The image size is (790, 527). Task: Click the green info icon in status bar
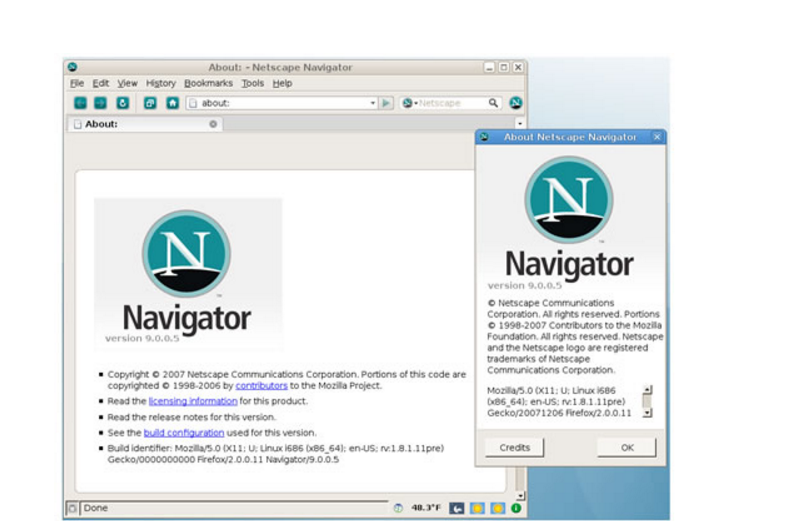pos(516,508)
